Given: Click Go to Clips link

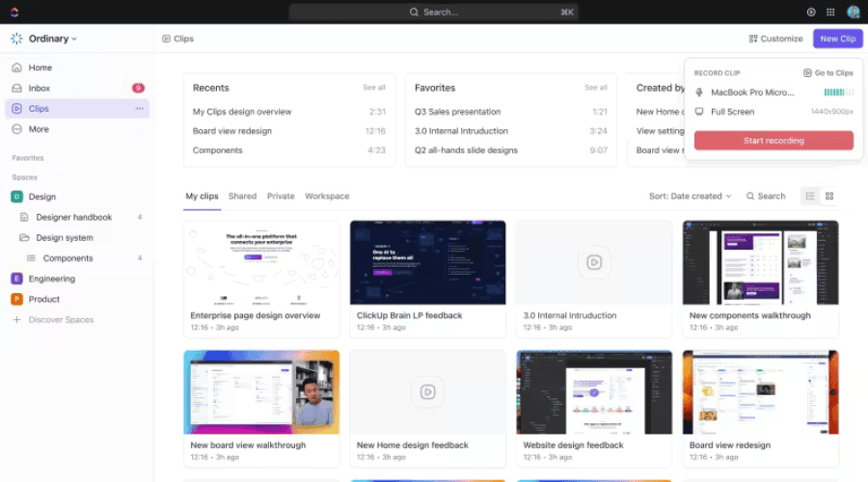Looking at the screenshot, I should 828,73.
